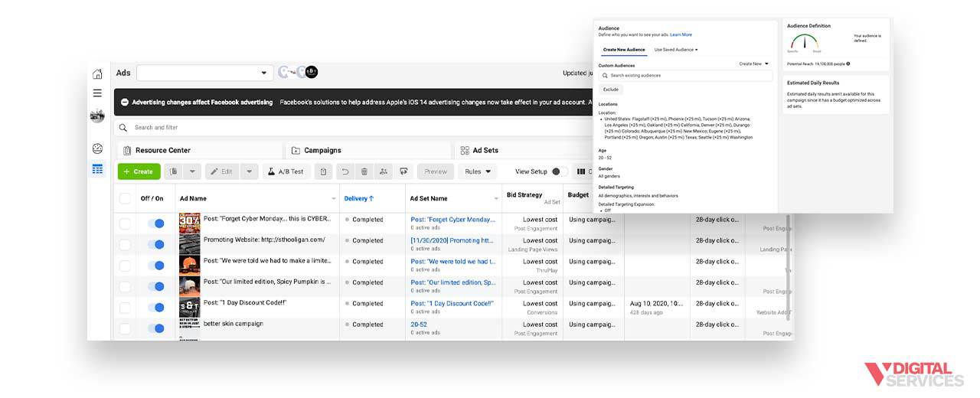Image resolution: width=980 pixels, height=398 pixels.
Task: Open the Use Saved Audience dropdown
Action: [675, 50]
